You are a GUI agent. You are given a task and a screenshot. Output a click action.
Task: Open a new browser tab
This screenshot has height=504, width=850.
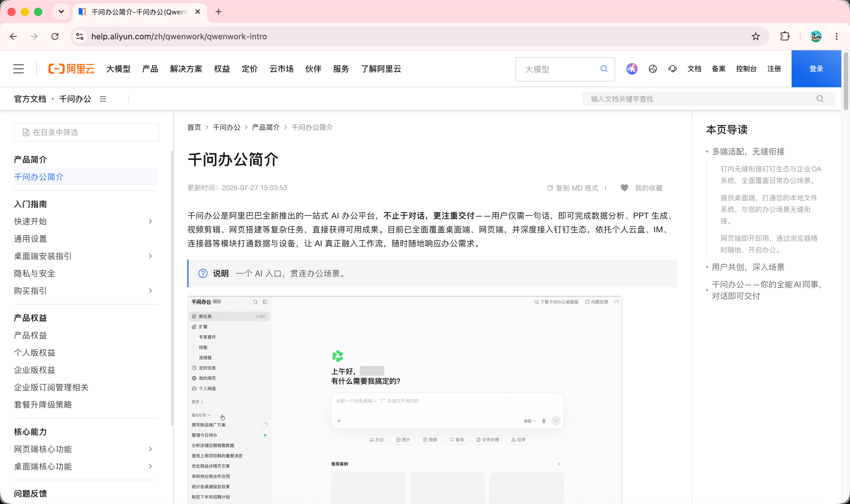click(219, 12)
